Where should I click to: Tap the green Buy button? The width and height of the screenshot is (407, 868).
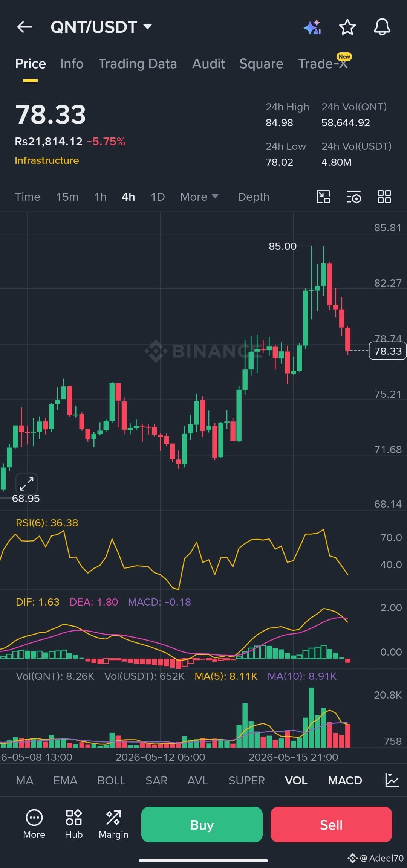click(202, 824)
